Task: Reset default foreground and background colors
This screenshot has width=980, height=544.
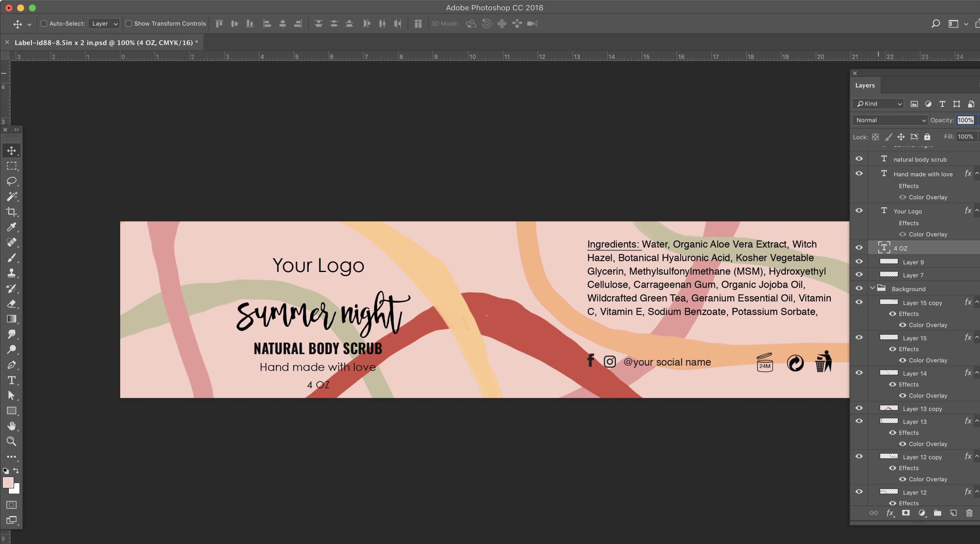Action: point(6,471)
